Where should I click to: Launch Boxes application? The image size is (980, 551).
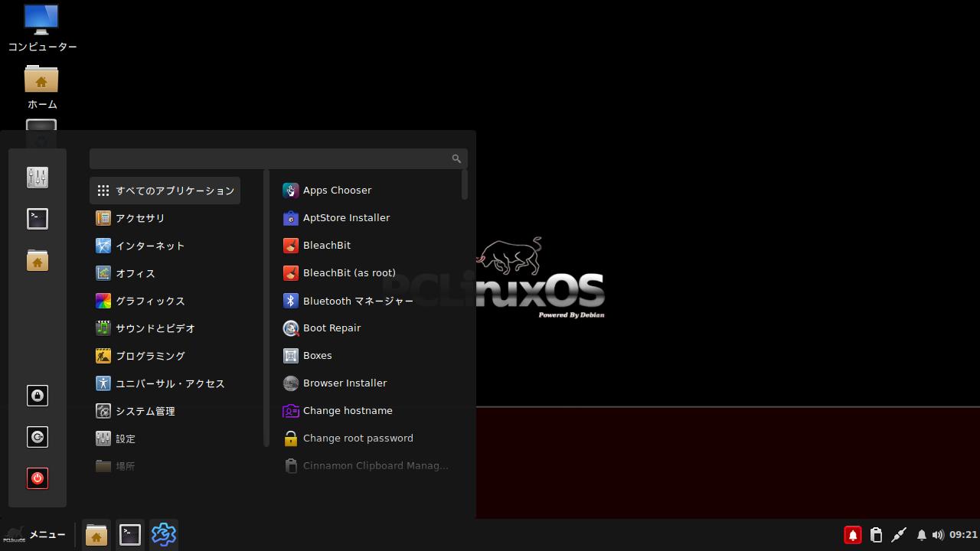pyautogui.click(x=317, y=356)
